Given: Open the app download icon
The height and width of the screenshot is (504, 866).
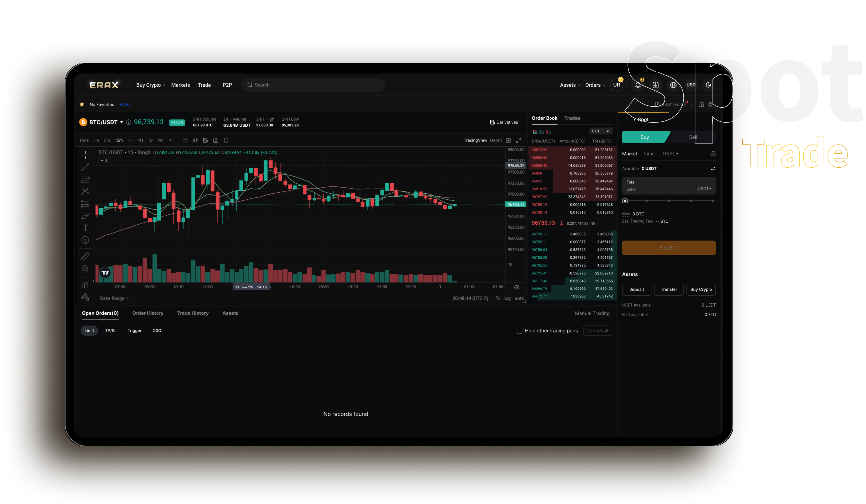Looking at the screenshot, I should [x=656, y=85].
